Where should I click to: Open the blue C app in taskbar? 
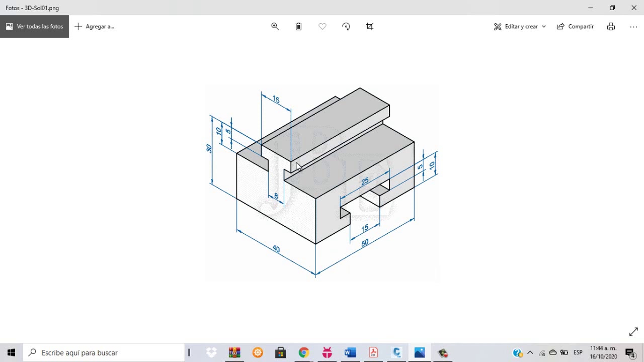(x=396, y=352)
